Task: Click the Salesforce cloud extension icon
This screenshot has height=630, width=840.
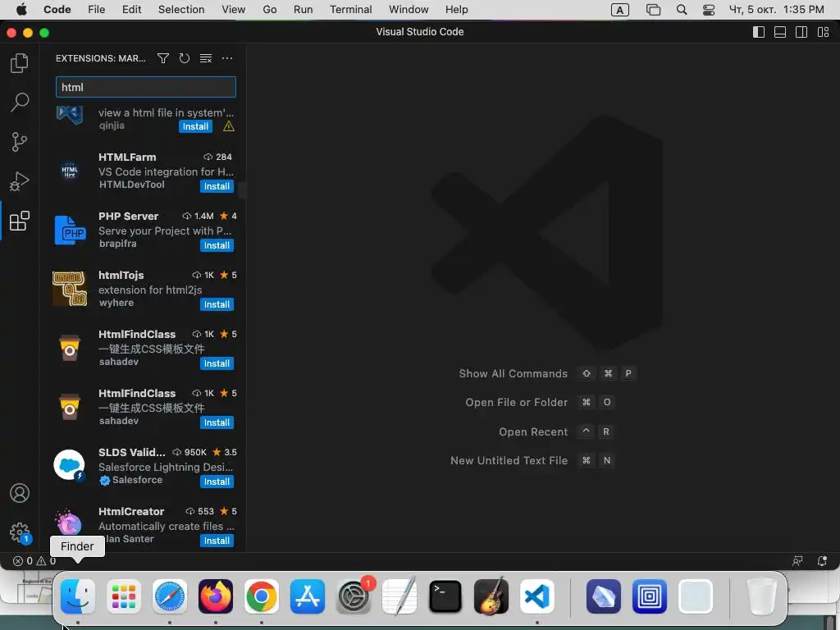Action: 70,466
